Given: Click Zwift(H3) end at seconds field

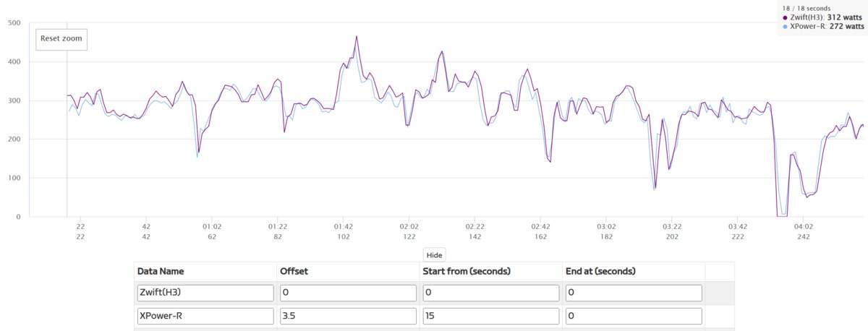Looking at the screenshot, I should tap(633, 293).
